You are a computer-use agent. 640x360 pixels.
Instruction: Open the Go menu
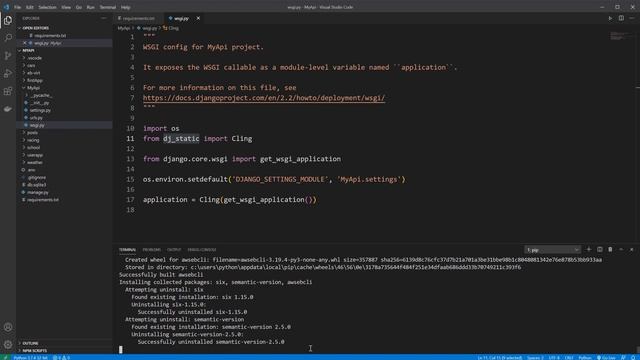(78, 7)
